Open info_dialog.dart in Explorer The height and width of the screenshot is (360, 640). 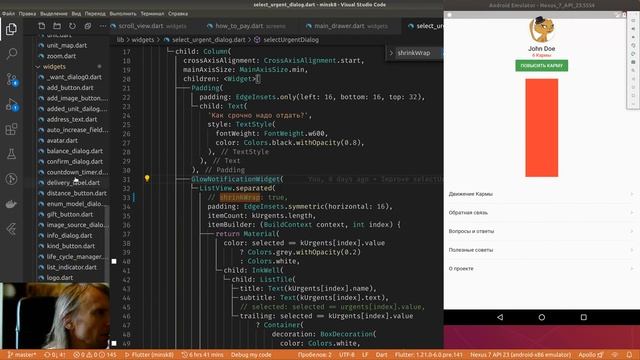(69, 236)
